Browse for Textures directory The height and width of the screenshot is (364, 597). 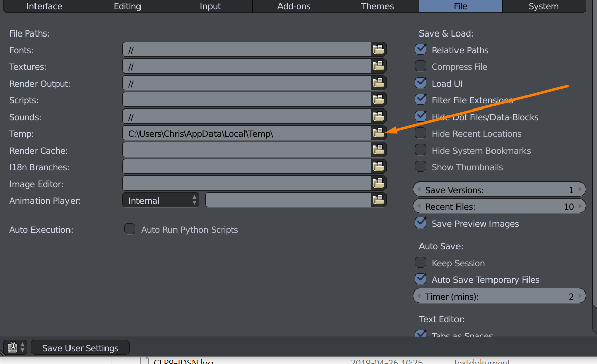pos(378,66)
